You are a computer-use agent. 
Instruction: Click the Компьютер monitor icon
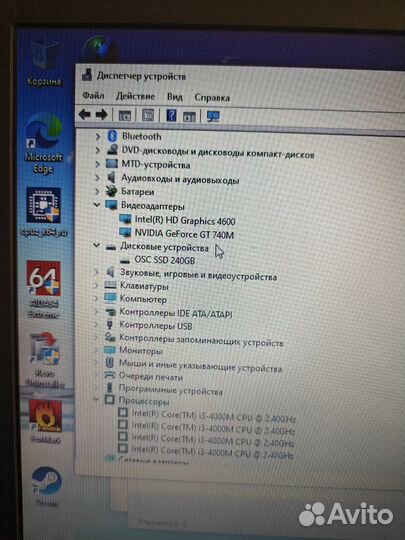(110, 298)
